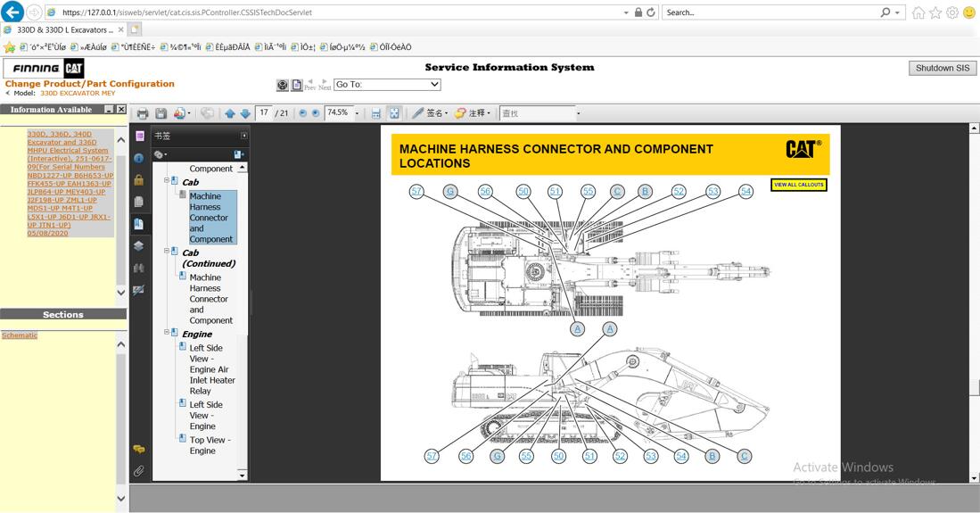
Task: Open Change Product/Part Configuration link
Action: 89,84
